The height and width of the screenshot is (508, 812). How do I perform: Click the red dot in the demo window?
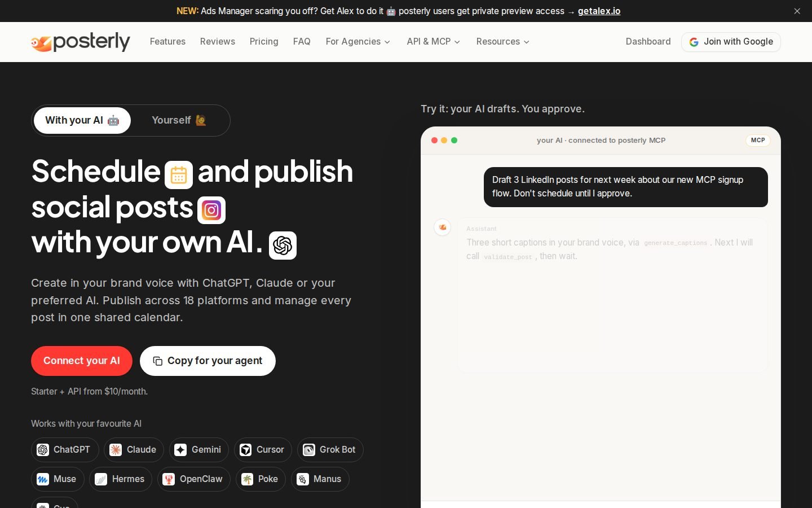coord(435,141)
